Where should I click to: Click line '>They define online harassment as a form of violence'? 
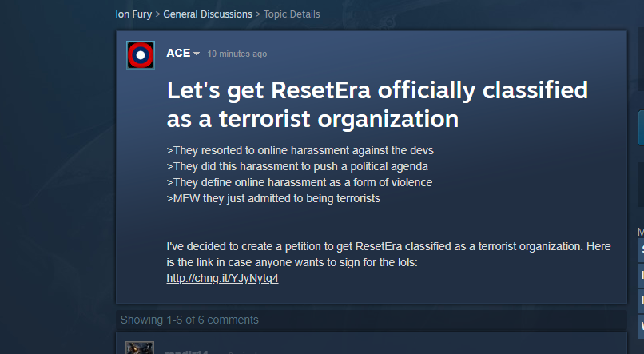tap(300, 183)
